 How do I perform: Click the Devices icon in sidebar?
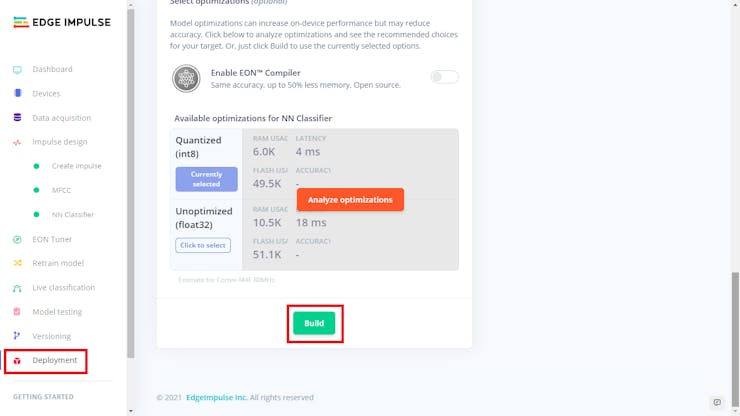[17, 94]
